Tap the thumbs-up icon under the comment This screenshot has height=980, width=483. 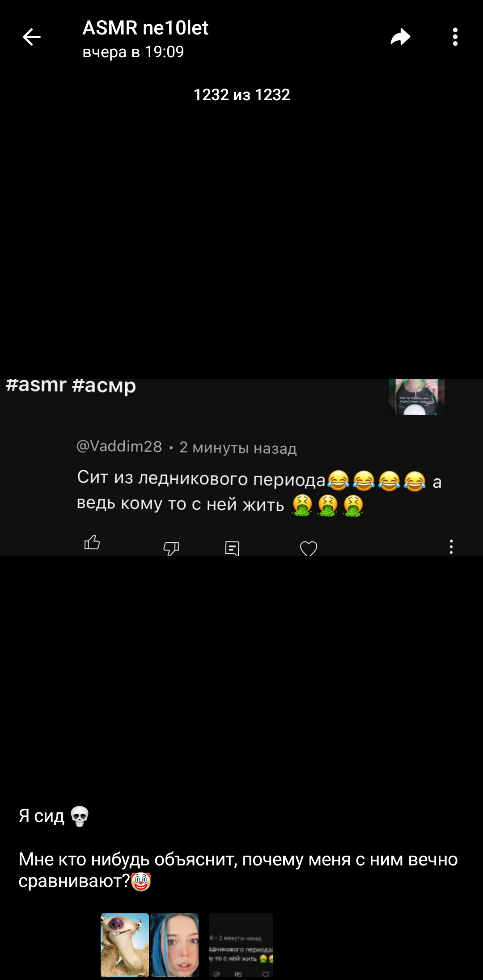[92, 542]
